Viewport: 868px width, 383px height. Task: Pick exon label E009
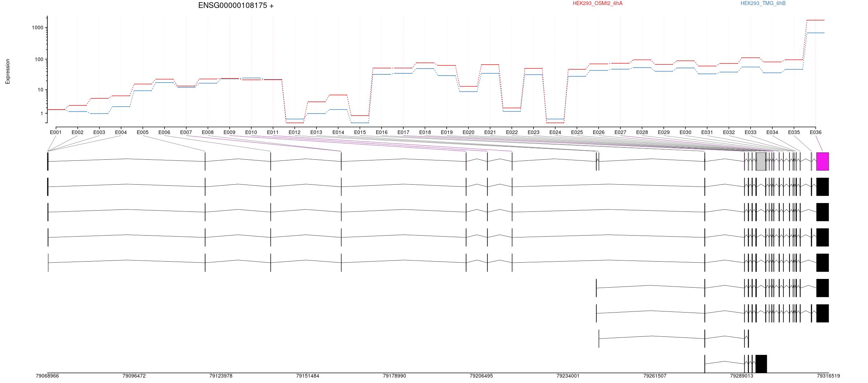point(229,132)
